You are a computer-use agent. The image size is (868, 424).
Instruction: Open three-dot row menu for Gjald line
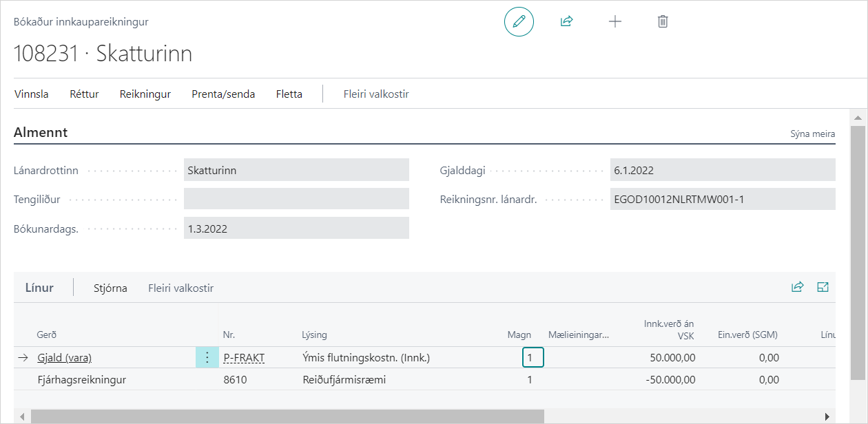207,357
